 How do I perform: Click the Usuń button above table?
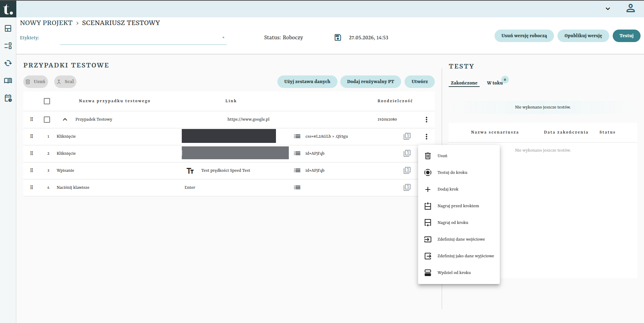coord(35,82)
